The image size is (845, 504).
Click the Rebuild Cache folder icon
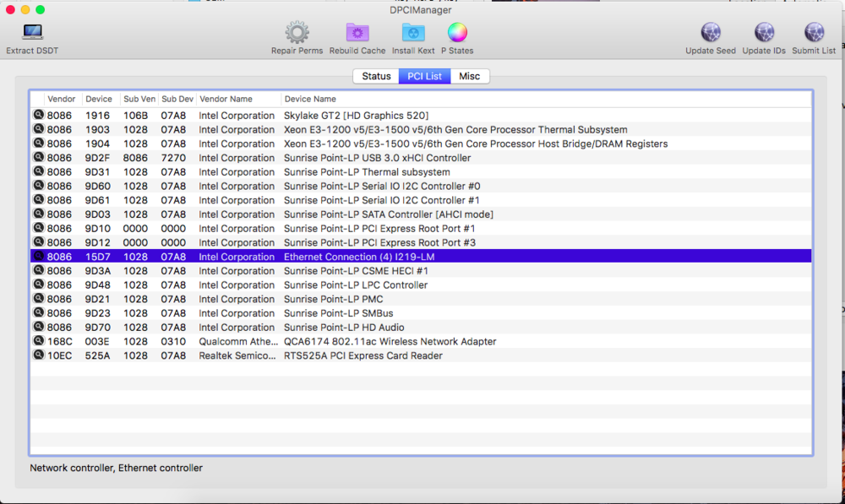[x=357, y=33]
